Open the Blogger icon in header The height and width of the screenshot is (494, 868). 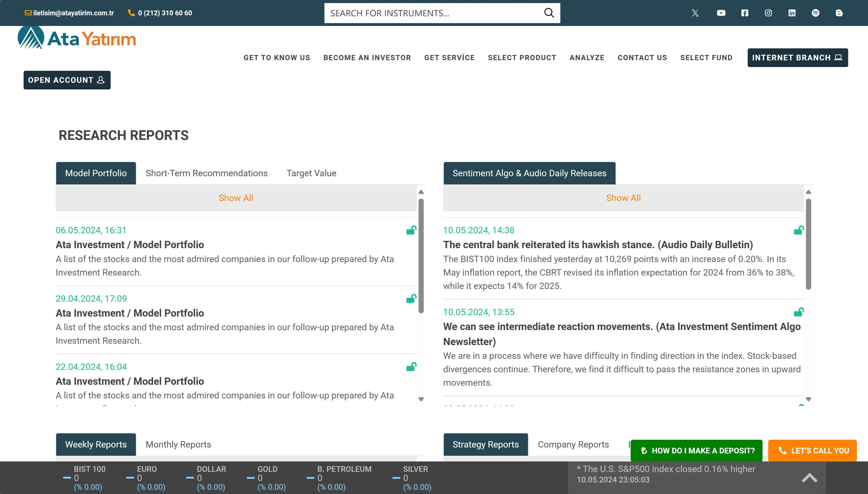click(839, 13)
